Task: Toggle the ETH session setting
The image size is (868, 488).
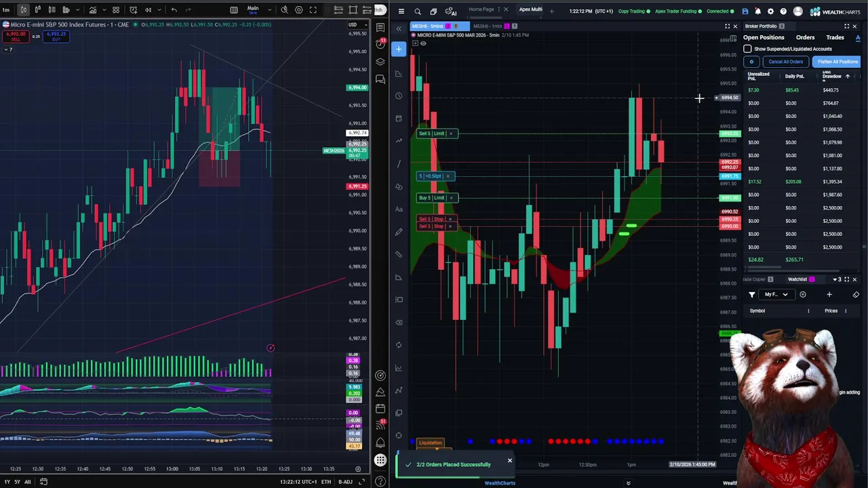Action: point(326,482)
